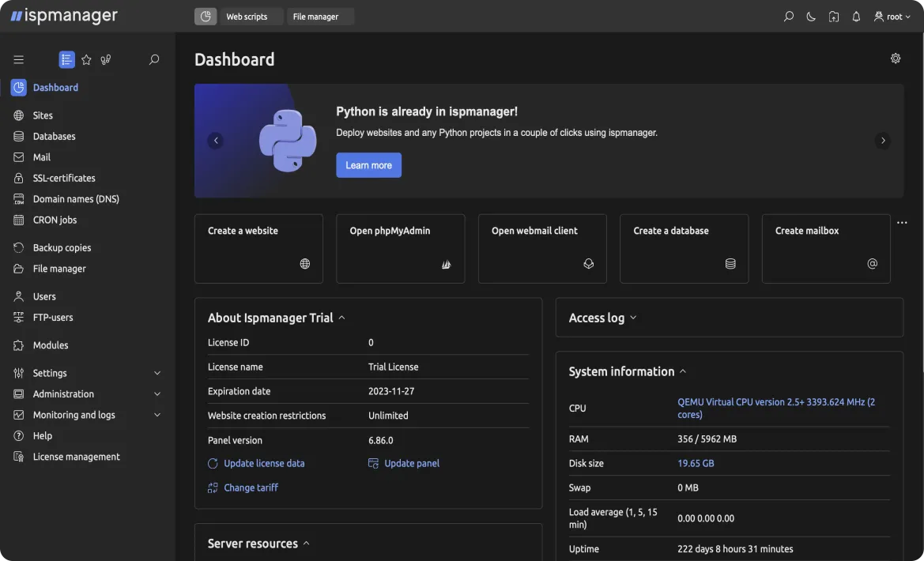Expand the Access log panel
The width and height of the screenshot is (924, 561).
(633, 318)
